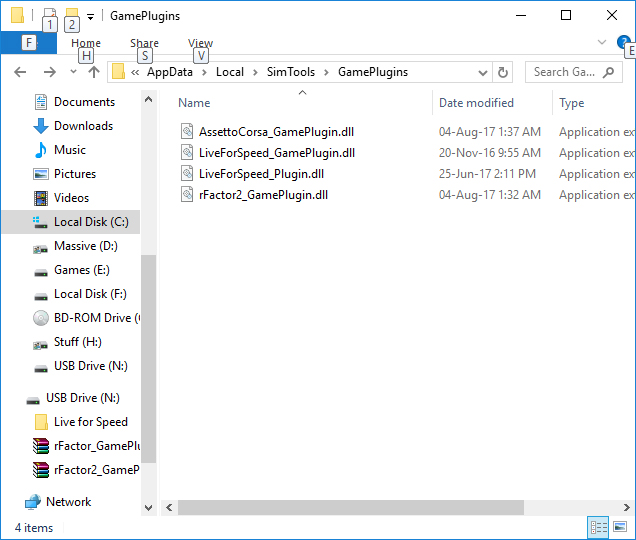Open Downloads in the navigation pane

(83, 126)
